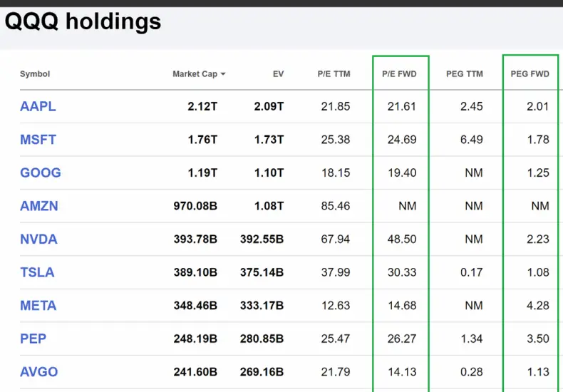Click NVDA's 48.50 forward P/E value
The width and height of the screenshot is (563, 392).
coord(402,239)
